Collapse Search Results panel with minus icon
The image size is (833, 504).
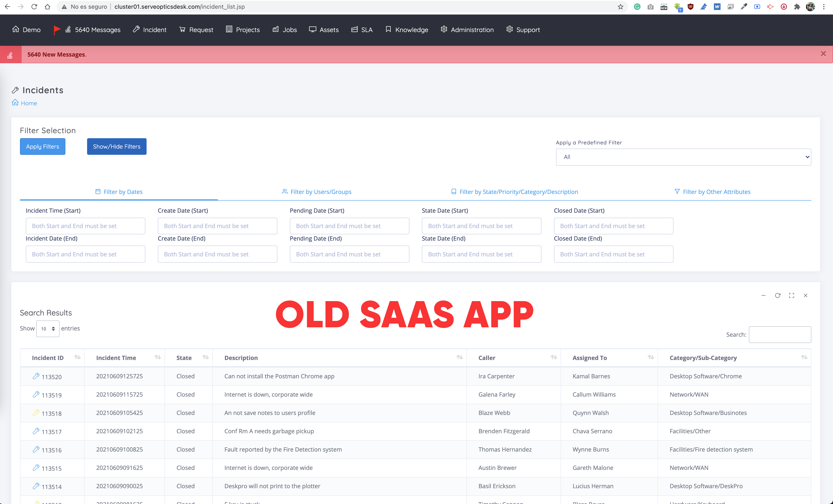[x=763, y=295]
